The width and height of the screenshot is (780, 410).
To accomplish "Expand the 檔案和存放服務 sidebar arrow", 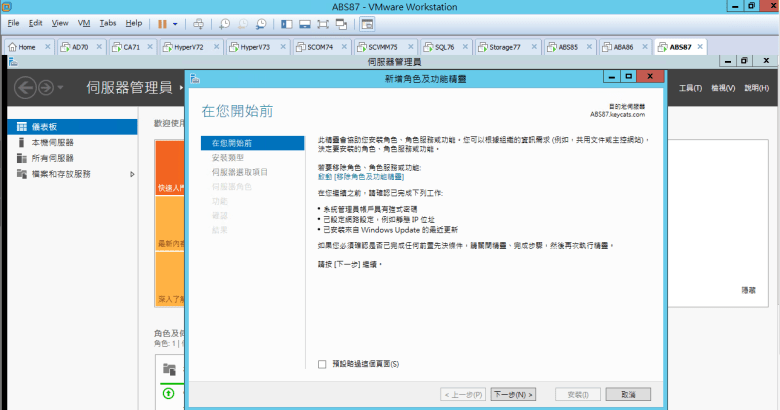I will point(132,174).
